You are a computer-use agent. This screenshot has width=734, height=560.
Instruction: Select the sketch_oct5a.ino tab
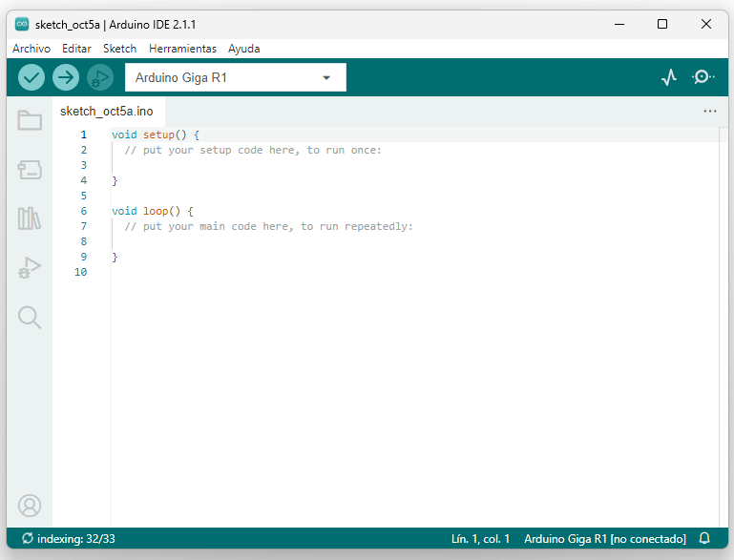pos(106,112)
